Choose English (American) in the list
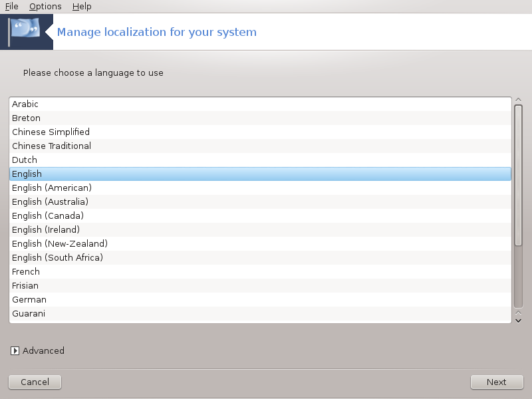The width and height of the screenshot is (532, 399). tap(260, 188)
